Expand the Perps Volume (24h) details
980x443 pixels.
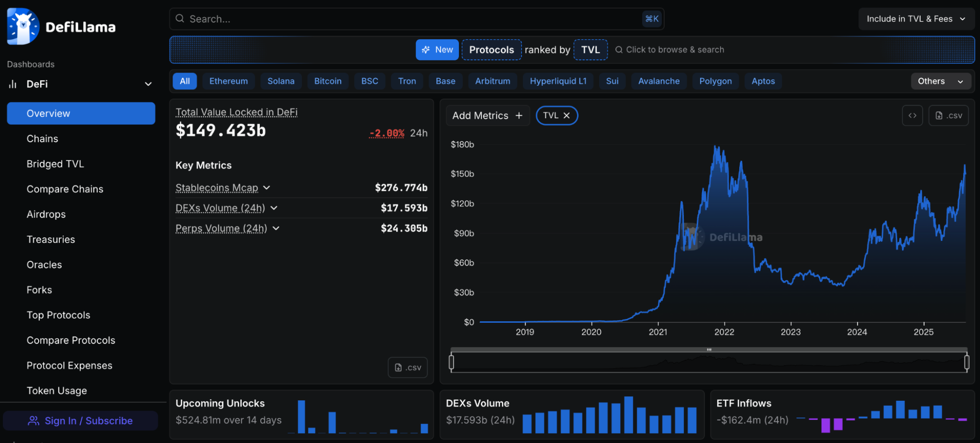click(276, 228)
